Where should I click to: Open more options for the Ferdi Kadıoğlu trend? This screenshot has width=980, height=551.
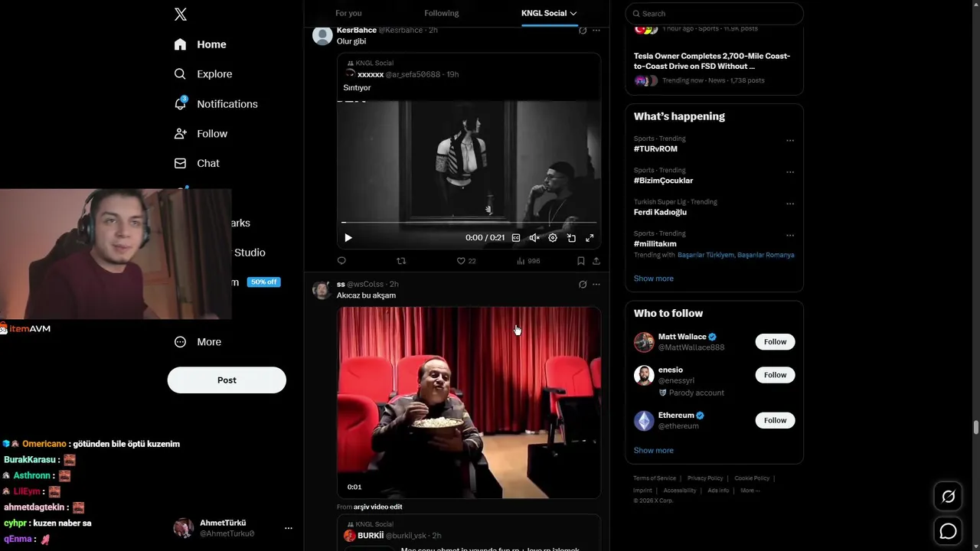(x=790, y=204)
